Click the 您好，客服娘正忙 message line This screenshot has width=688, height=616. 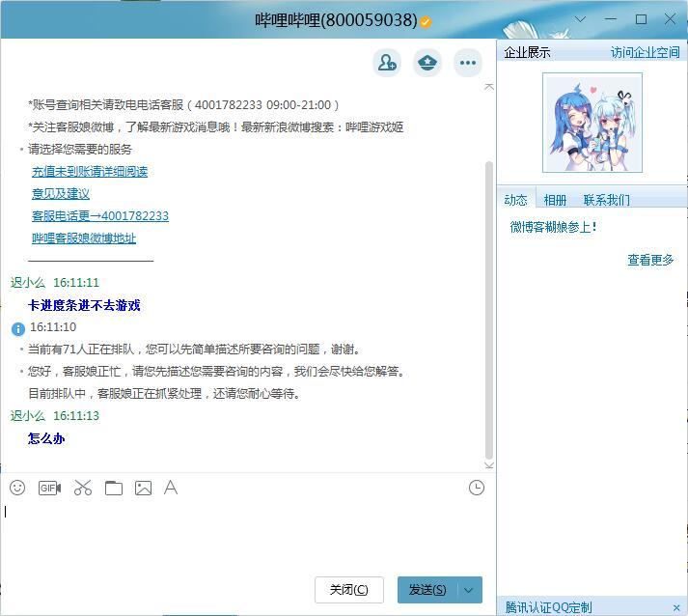point(216,372)
